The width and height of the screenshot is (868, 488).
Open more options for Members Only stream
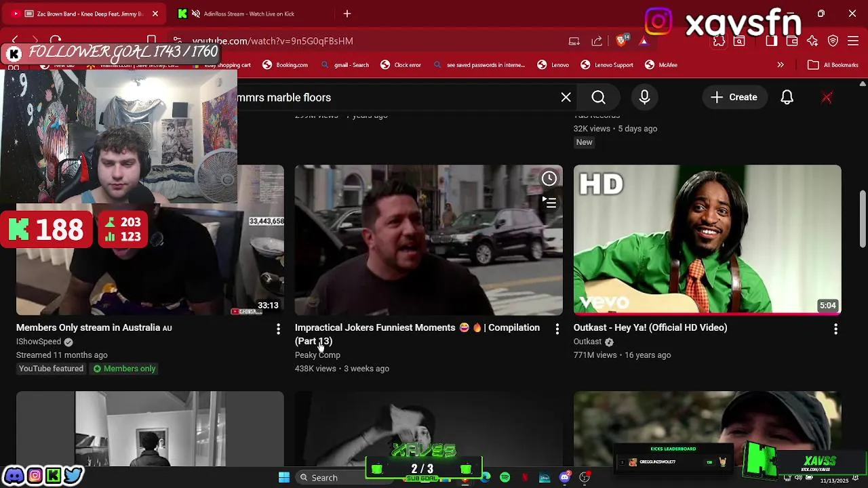[x=278, y=329]
